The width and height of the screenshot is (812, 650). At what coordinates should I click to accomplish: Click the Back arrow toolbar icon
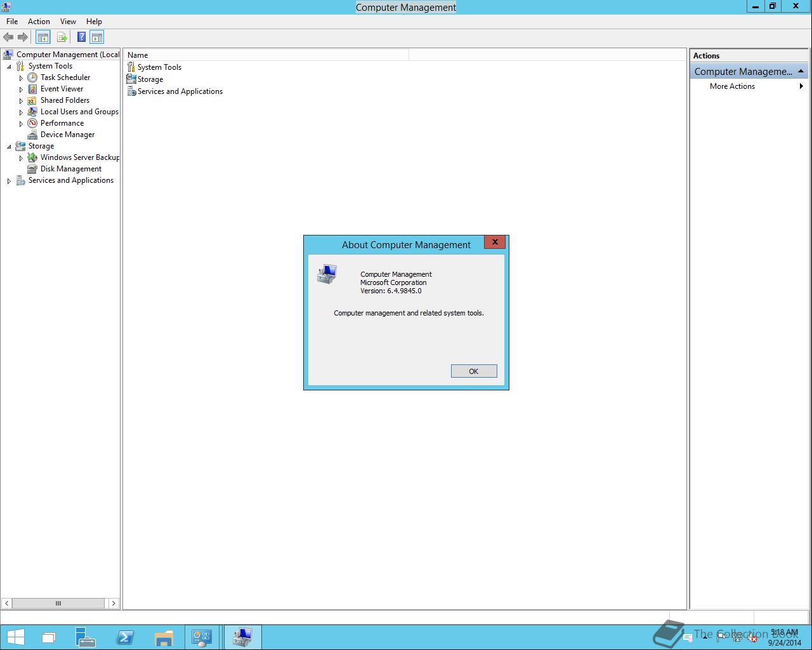tap(8, 37)
